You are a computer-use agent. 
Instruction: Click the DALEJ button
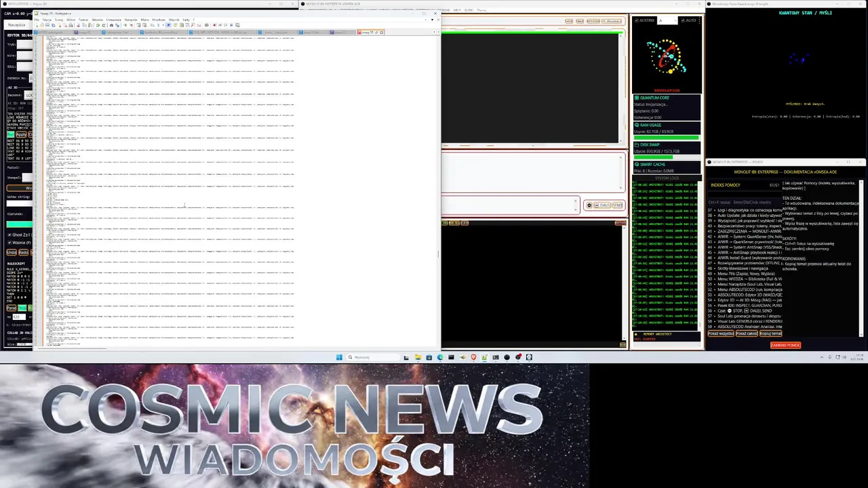pos(602,205)
